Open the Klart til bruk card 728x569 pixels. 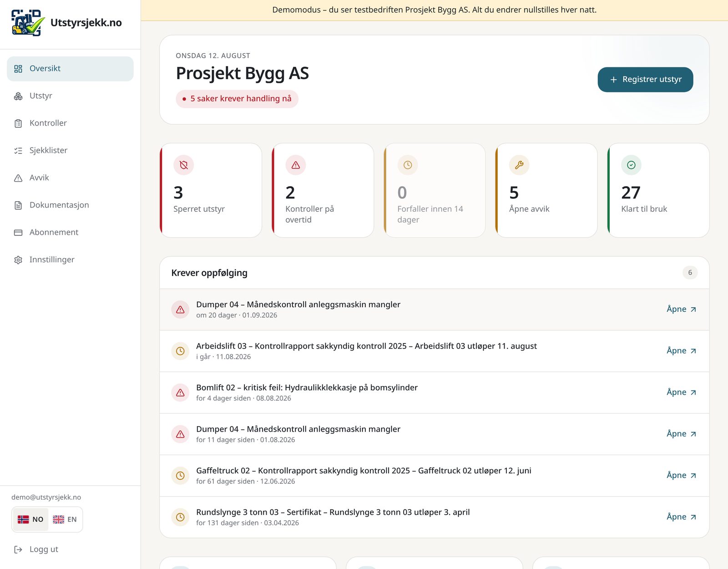pyautogui.click(x=658, y=190)
